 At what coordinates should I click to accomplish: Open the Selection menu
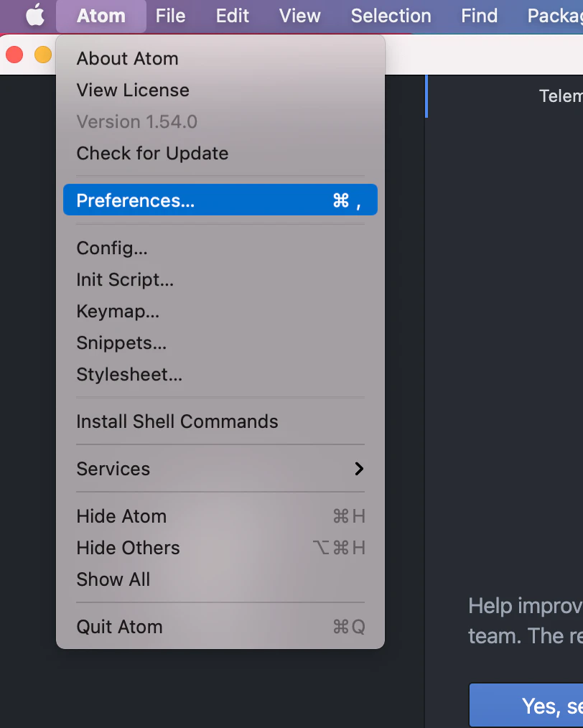coord(391,16)
